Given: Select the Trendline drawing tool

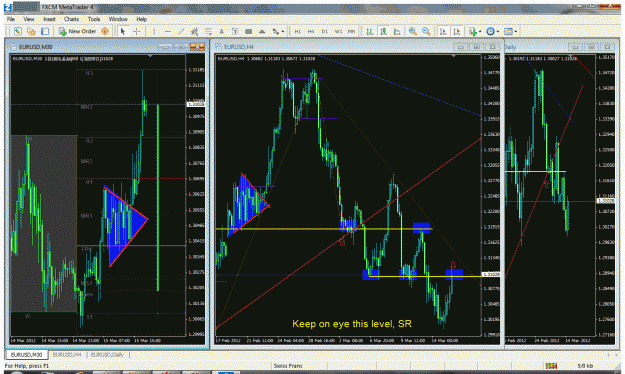Looking at the screenshot, I should (181, 31).
